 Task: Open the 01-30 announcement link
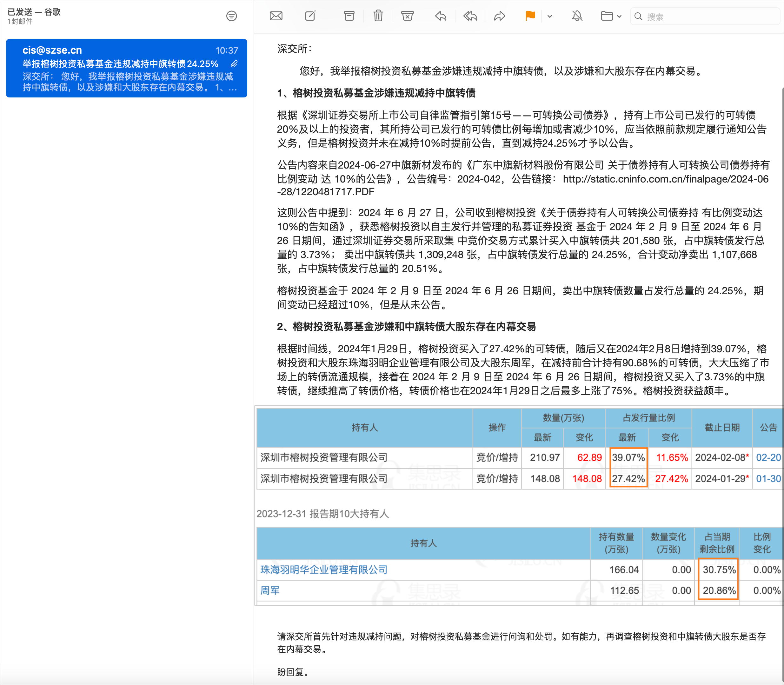tap(768, 479)
